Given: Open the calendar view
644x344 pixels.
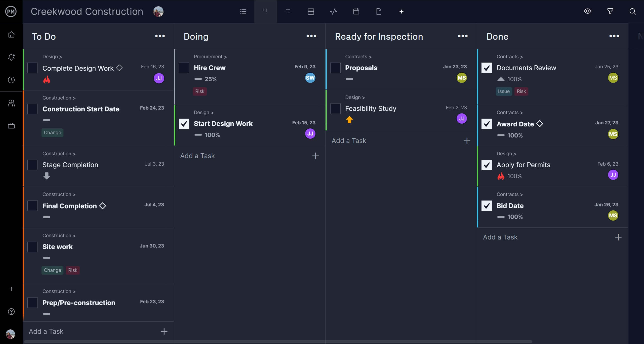Looking at the screenshot, I should pos(356,11).
